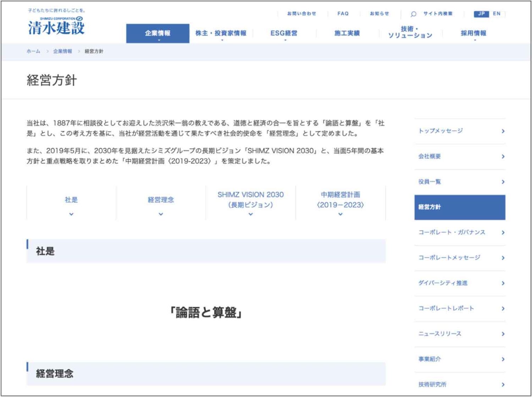Click arrow icon beside 会社概要
This screenshot has height=397, width=532.
pyautogui.click(x=503, y=156)
